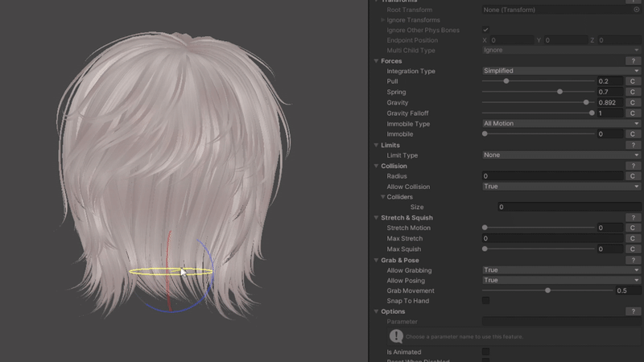
Task: Click the Grab & Pose help button
Action: (633, 261)
